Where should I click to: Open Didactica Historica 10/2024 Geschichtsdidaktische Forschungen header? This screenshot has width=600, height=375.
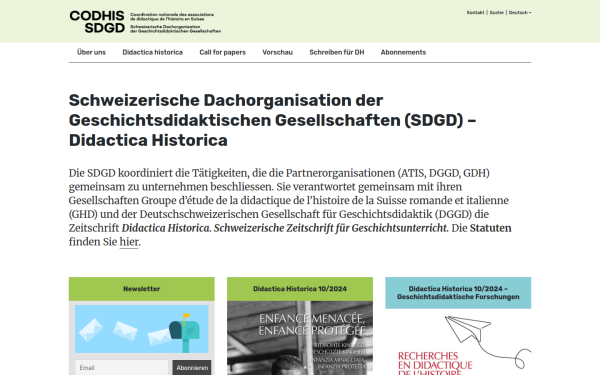point(458,293)
